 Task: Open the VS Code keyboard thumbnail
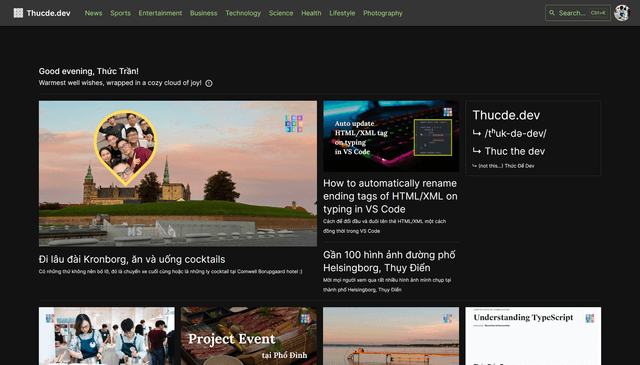pos(391,136)
